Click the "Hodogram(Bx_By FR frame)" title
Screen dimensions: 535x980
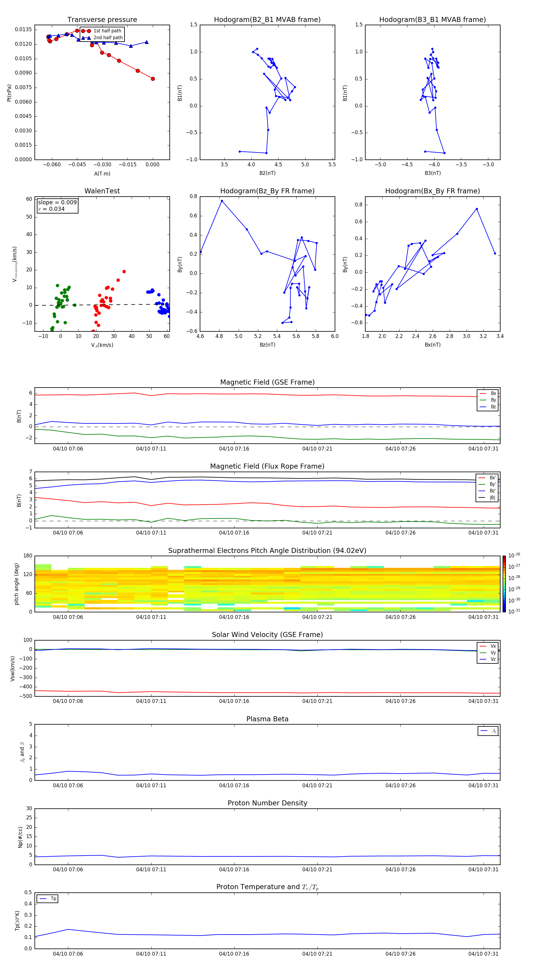tap(432, 191)
